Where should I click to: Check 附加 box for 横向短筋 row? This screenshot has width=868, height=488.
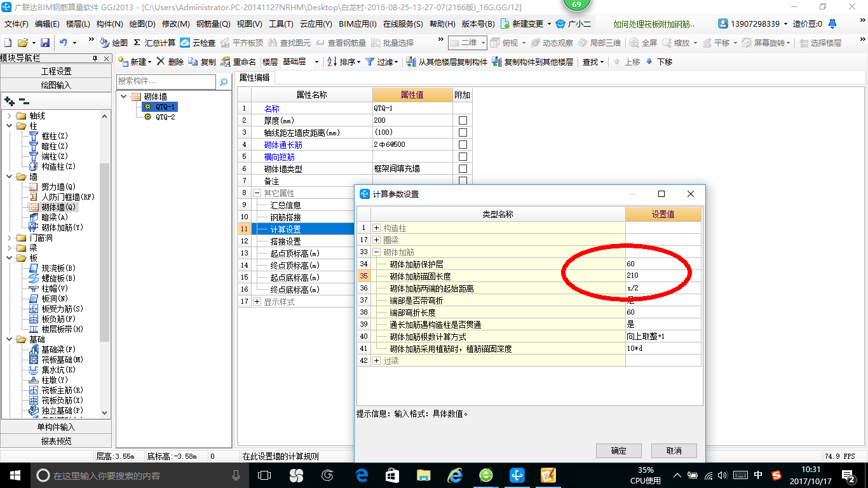click(463, 157)
